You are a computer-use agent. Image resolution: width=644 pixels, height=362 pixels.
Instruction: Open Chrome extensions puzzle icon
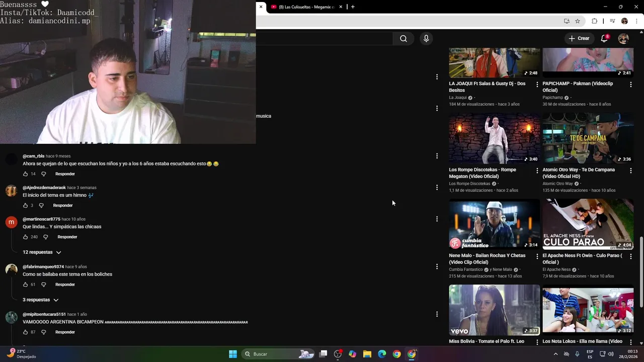point(594,21)
